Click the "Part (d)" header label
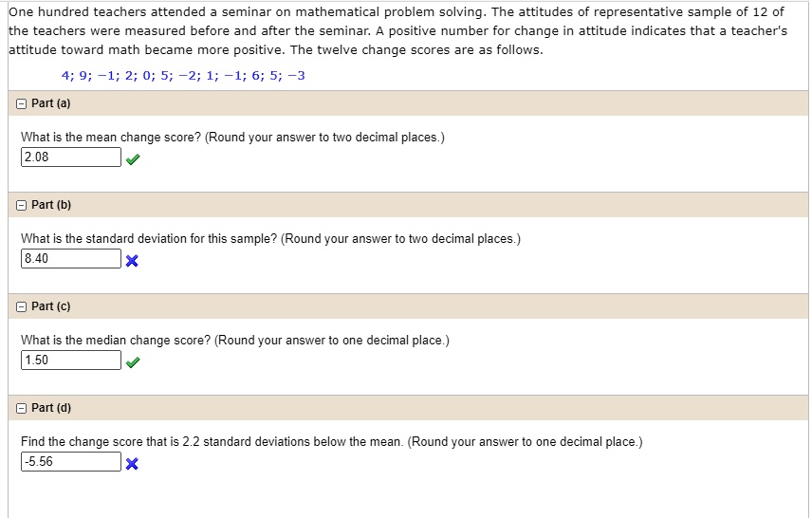The width and height of the screenshot is (812, 518). pos(51,408)
